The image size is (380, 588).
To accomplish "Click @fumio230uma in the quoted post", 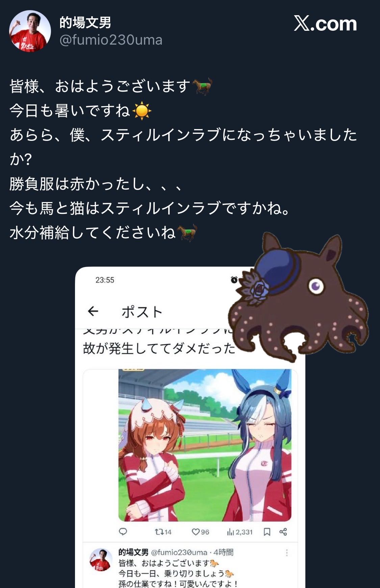I will (x=179, y=552).
